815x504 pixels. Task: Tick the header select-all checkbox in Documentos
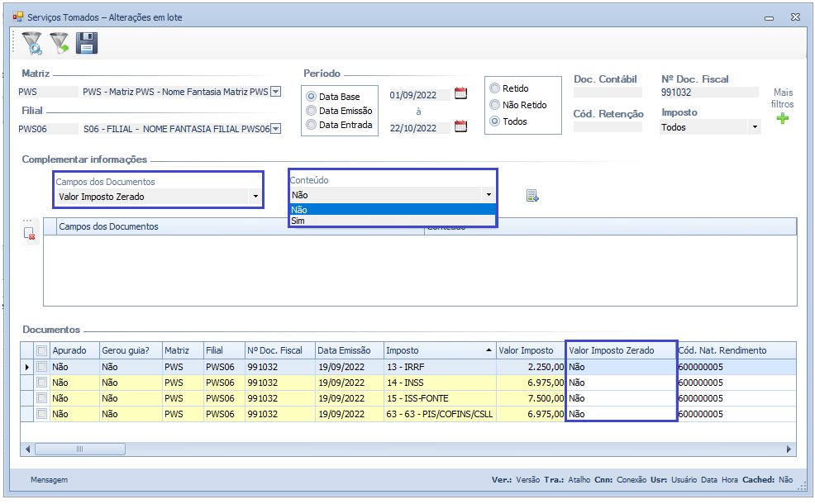point(41,350)
